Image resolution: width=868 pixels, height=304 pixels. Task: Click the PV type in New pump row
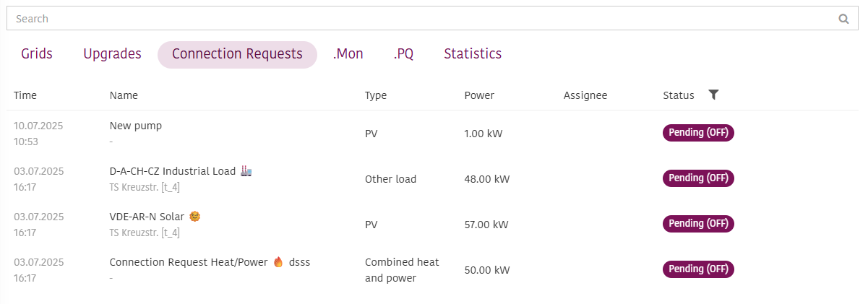click(371, 134)
